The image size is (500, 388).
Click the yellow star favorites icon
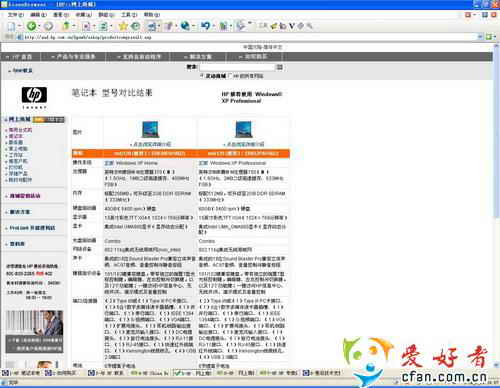tap(123, 26)
